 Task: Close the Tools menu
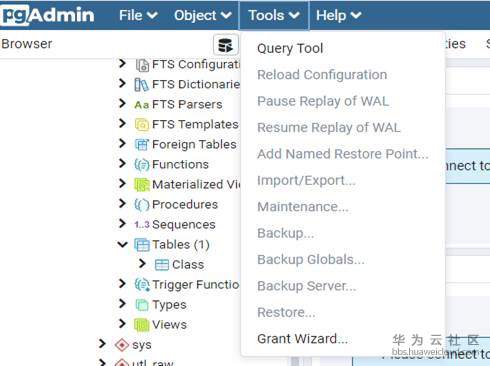(x=274, y=15)
